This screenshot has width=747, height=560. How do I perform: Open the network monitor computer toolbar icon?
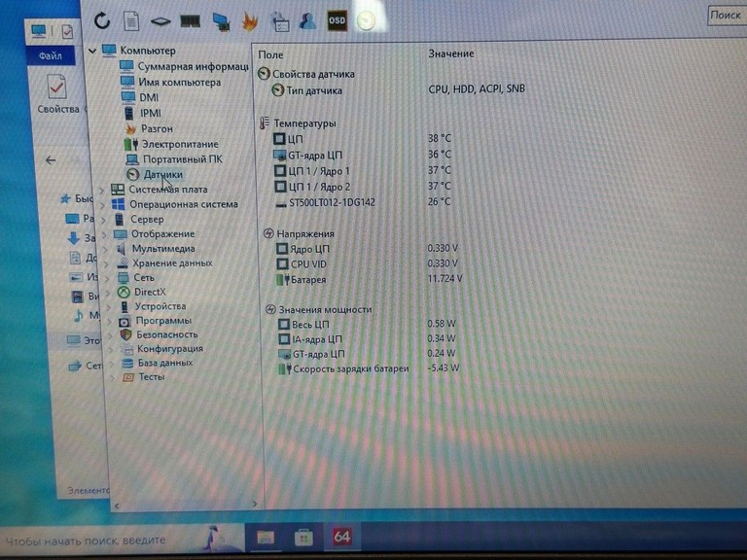(x=221, y=22)
